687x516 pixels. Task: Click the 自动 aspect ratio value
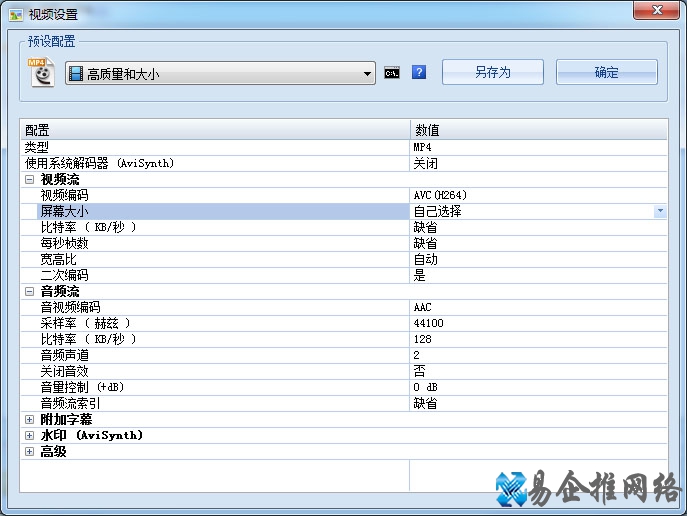pyautogui.click(x=539, y=259)
